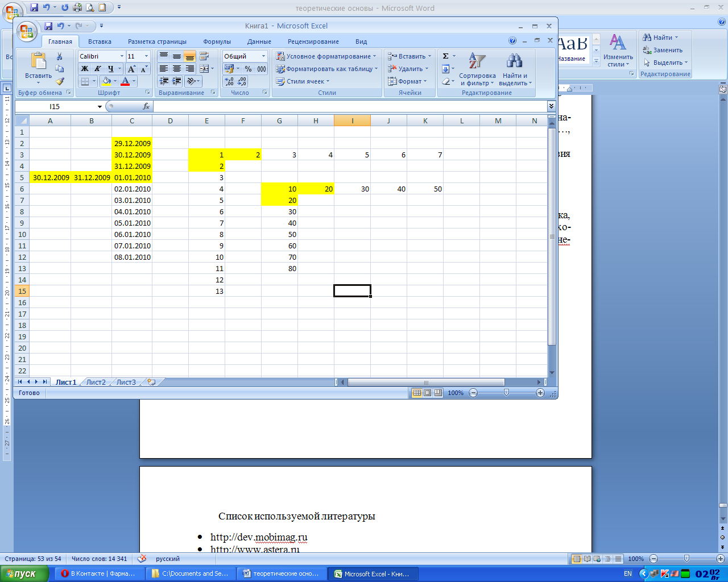Open the Calibri font name dropdown
Viewport: 728px width, 582px height.
point(122,56)
